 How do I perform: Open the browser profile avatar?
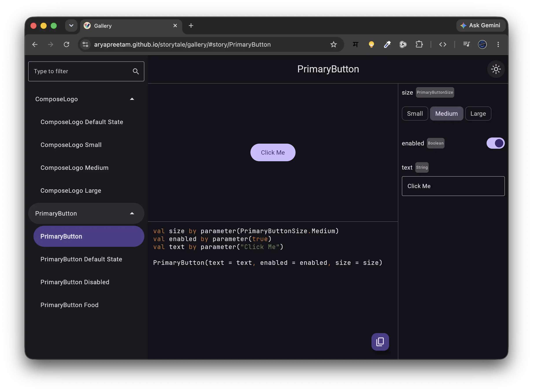tap(482, 44)
